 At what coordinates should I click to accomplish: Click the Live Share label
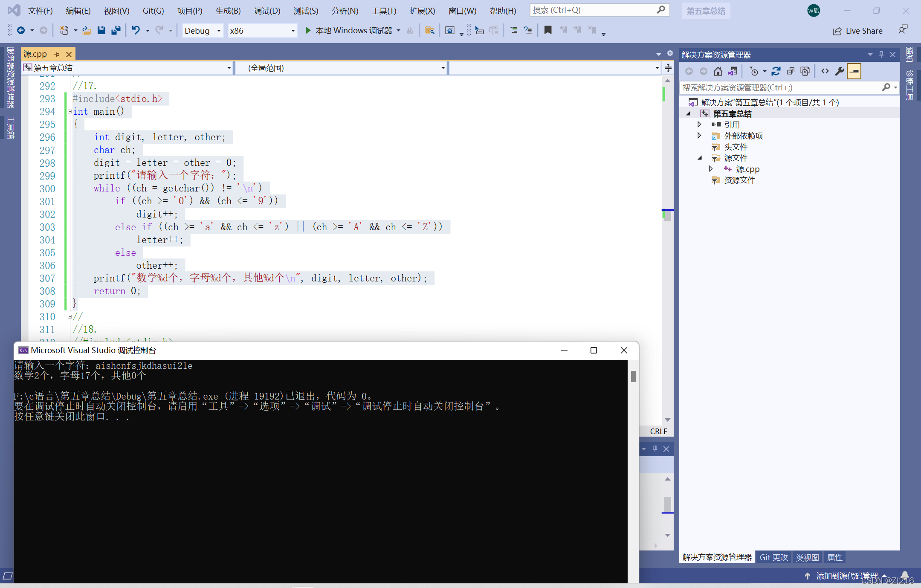pyautogui.click(x=864, y=31)
